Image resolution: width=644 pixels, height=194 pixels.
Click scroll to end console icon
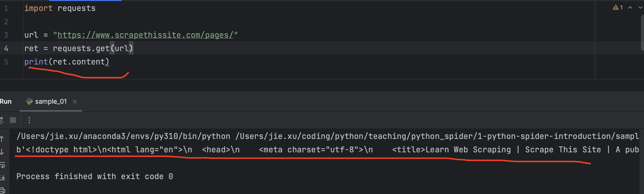tap(2, 177)
